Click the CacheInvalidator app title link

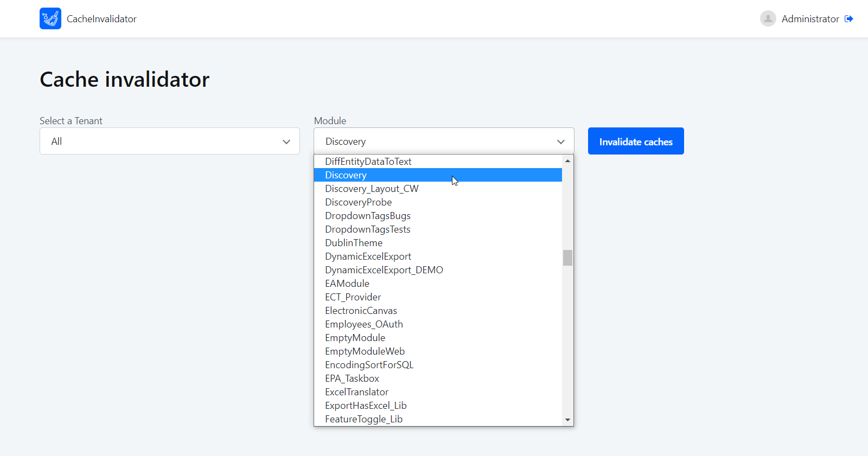pyautogui.click(x=101, y=18)
